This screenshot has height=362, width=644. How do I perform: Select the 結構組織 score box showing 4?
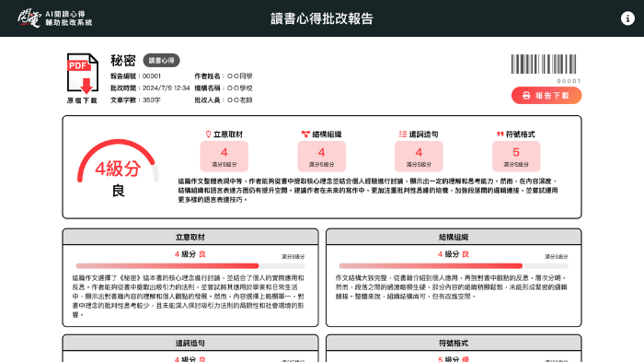[x=322, y=157]
